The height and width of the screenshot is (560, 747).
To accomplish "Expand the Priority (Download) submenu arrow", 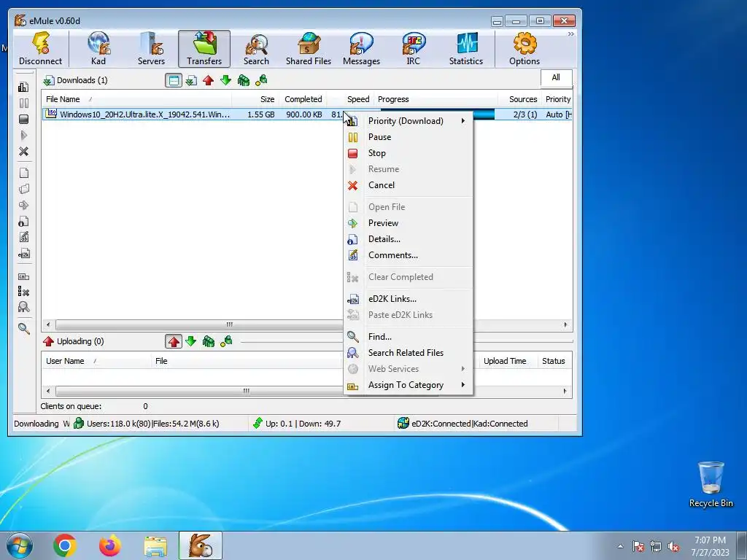I will (x=462, y=121).
